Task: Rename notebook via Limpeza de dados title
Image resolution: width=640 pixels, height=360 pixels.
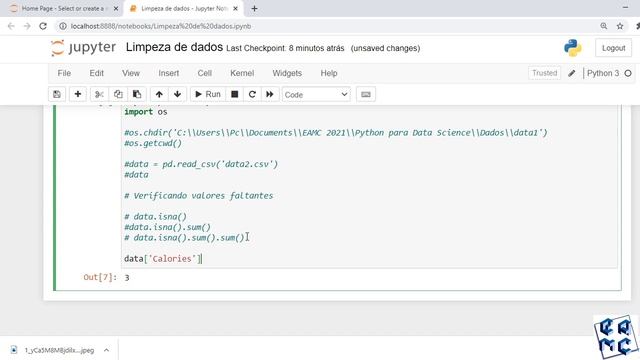Action: 174,47
